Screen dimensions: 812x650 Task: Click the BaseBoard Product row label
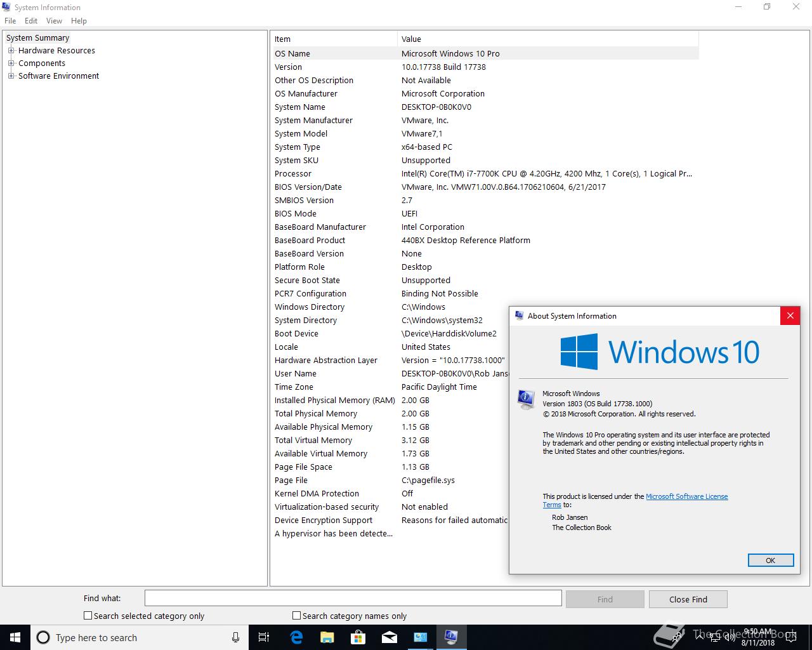click(x=310, y=240)
